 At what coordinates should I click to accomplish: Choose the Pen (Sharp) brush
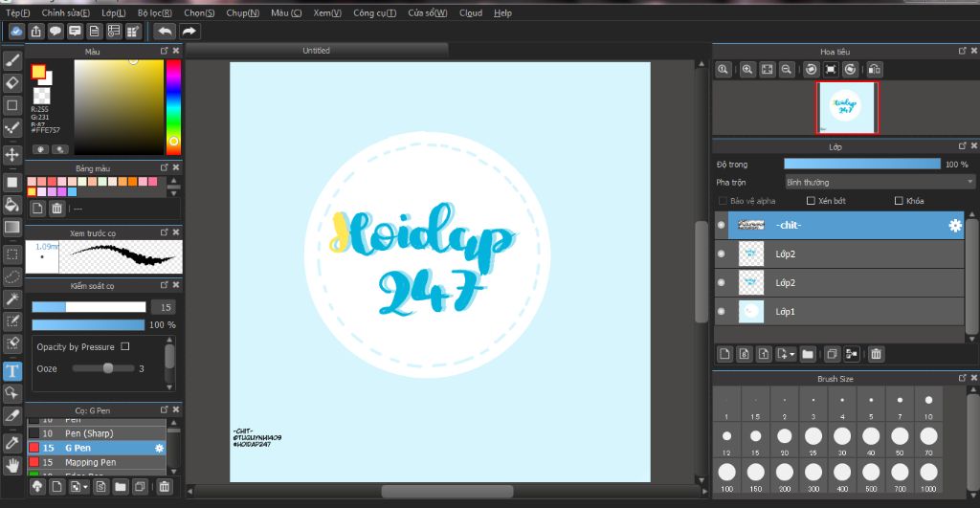(97, 433)
